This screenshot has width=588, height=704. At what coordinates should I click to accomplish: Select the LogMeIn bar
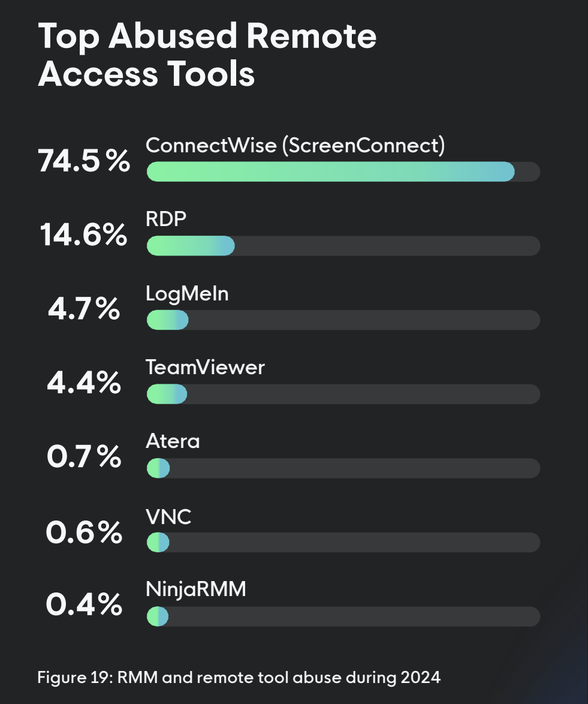click(x=343, y=320)
